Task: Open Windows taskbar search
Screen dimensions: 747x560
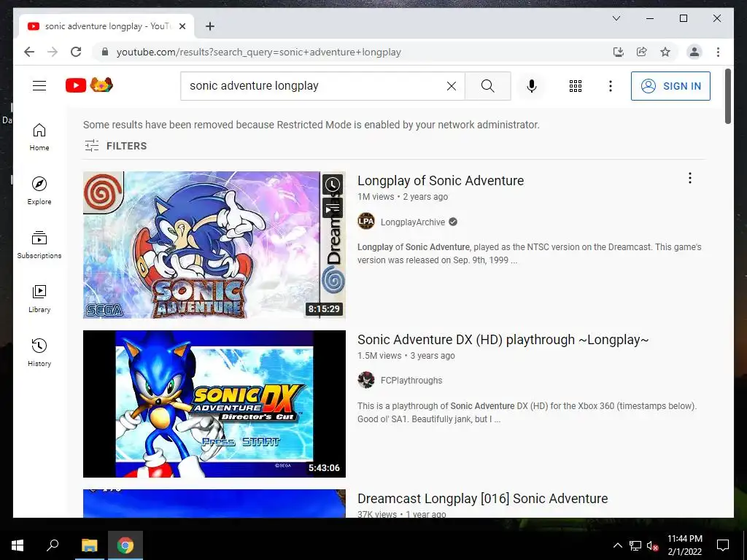Action: 53,545
